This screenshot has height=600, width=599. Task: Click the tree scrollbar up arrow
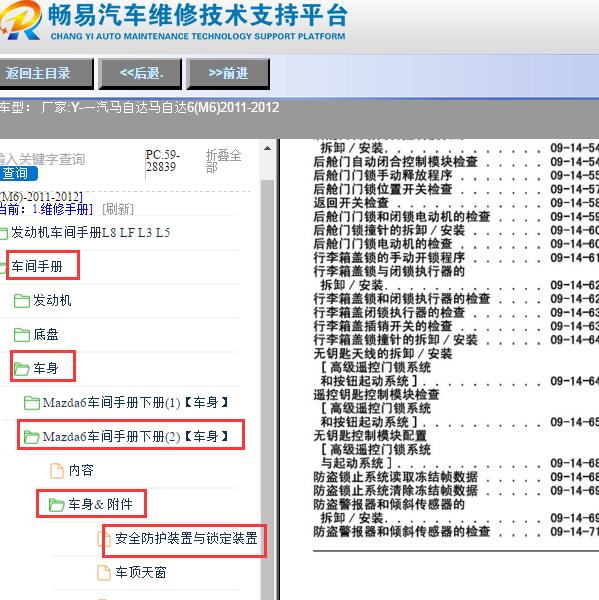pos(268,148)
